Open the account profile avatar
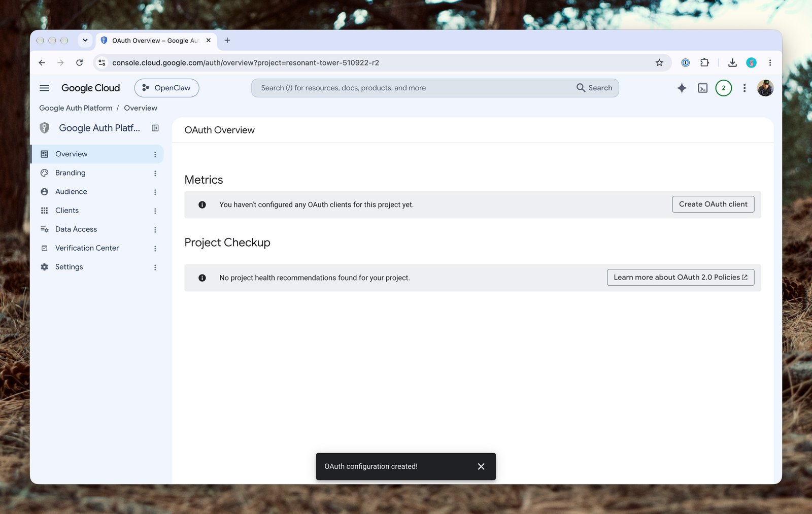This screenshot has height=514, width=812. (765, 88)
